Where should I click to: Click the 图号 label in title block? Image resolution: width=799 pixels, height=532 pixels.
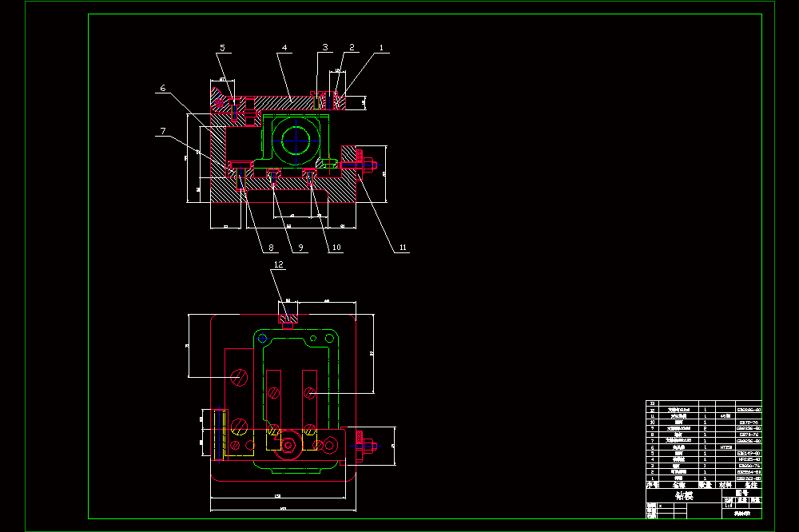click(x=742, y=493)
